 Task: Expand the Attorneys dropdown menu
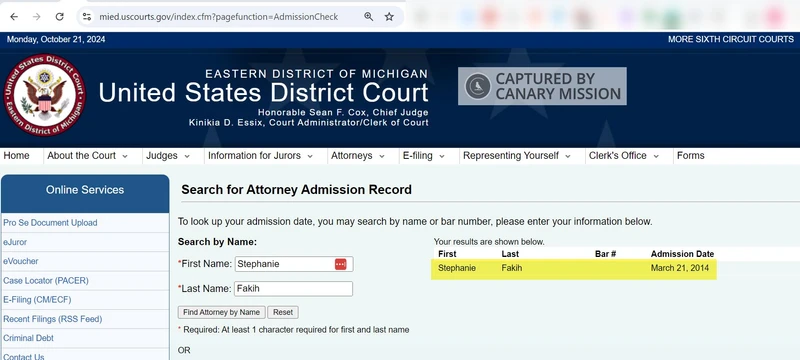(358, 156)
